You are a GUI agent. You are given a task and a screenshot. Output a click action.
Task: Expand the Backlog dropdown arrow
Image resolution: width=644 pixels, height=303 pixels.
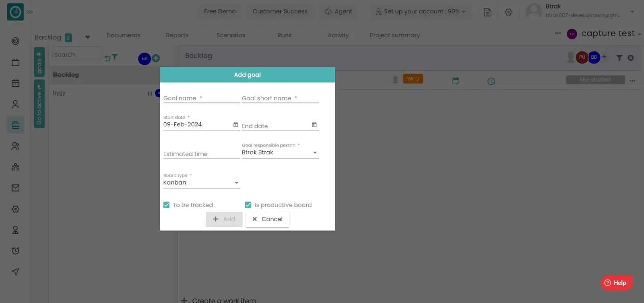click(x=87, y=37)
